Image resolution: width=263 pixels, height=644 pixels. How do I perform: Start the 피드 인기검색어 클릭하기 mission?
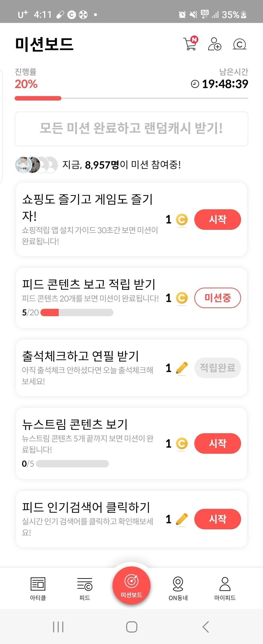point(217,519)
